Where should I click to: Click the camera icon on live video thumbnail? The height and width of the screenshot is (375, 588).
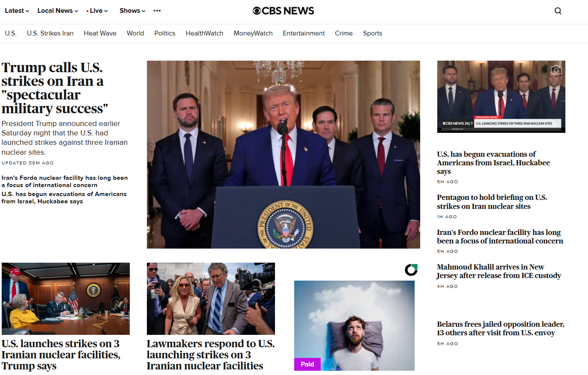556,70
